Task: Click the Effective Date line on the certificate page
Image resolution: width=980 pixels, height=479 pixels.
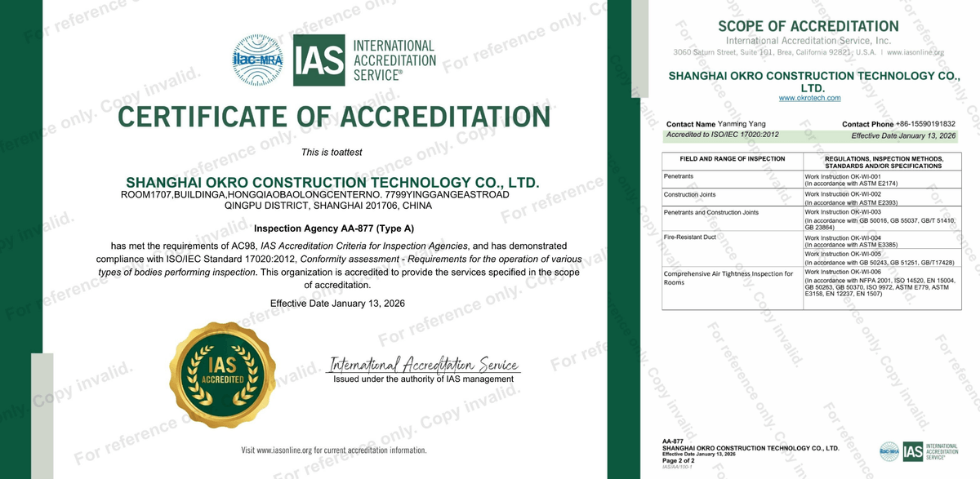Action: [x=337, y=304]
